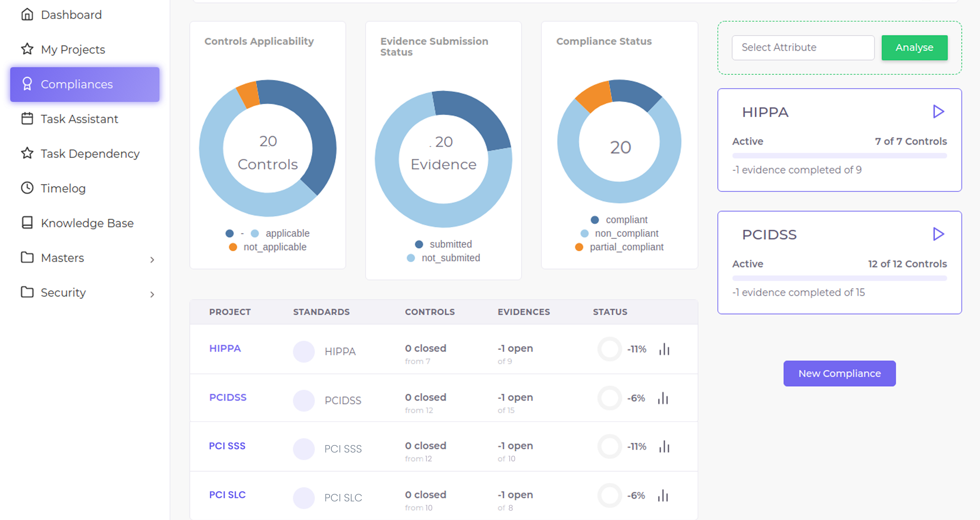Click HIPPA row status progress ring
The image size is (980, 520).
[x=609, y=349]
